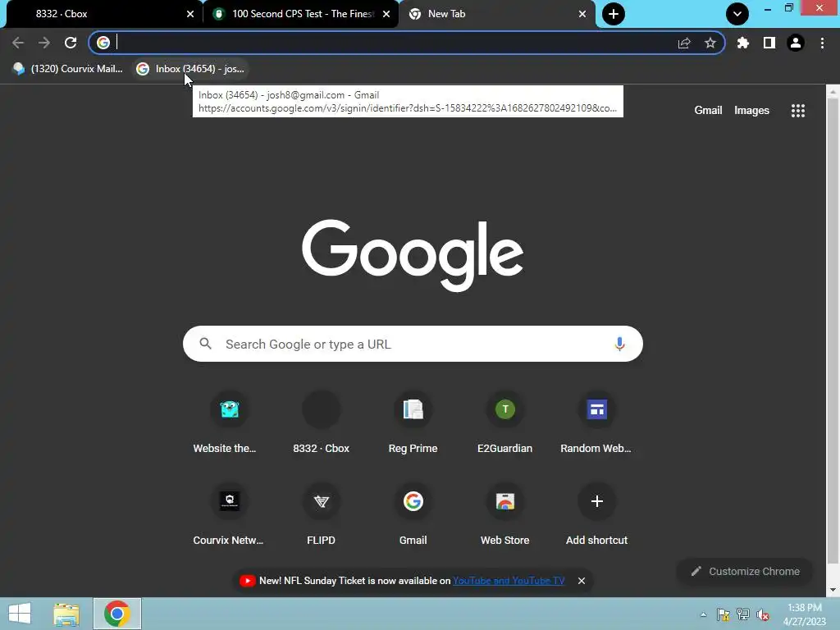The height and width of the screenshot is (630, 840).
Task: Toggle the side panel icon
Action: pyautogui.click(x=769, y=43)
